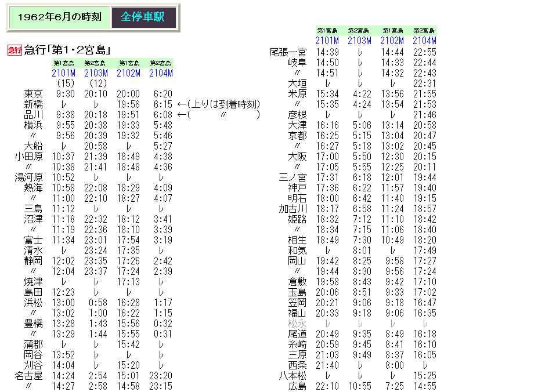Screen dimensions: 556x392
Task: Click the 名古屋 station row label
Action: [x=28, y=376]
